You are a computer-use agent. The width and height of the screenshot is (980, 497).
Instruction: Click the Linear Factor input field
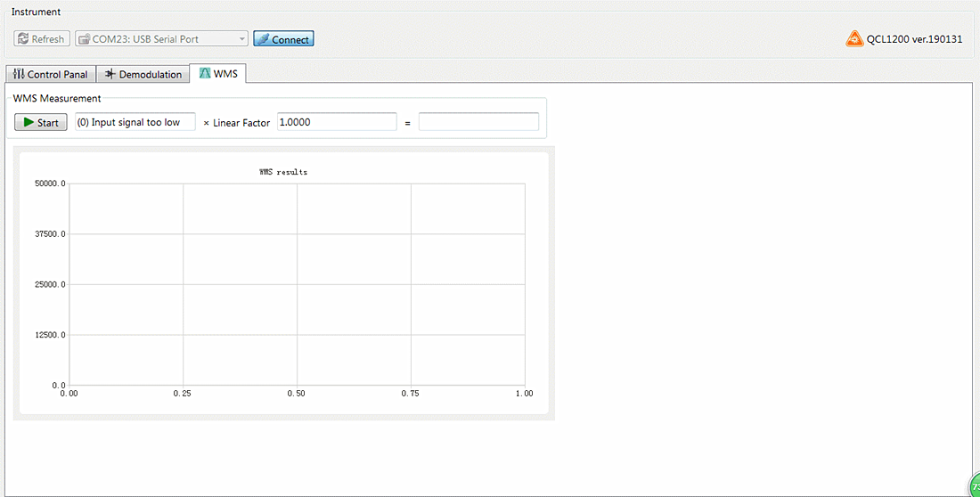point(337,122)
